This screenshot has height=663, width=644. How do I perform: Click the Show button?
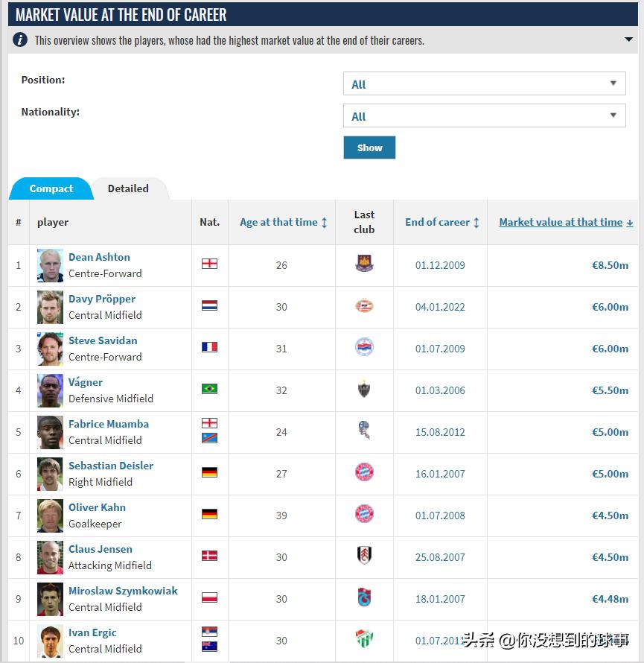tap(369, 147)
